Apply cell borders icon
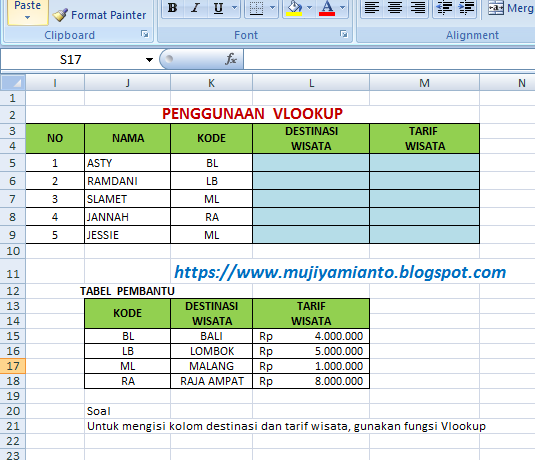The height and width of the screenshot is (460, 535). coord(256,8)
